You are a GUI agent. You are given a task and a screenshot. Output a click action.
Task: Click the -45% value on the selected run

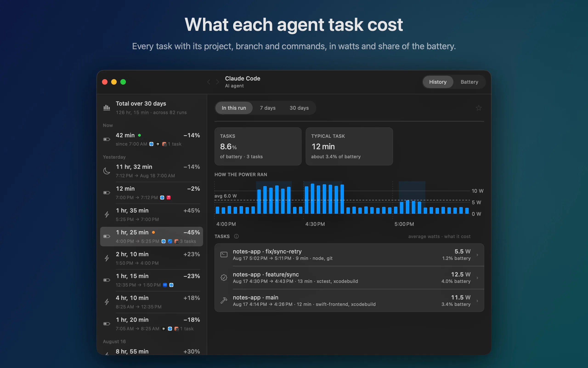click(x=192, y=232)
